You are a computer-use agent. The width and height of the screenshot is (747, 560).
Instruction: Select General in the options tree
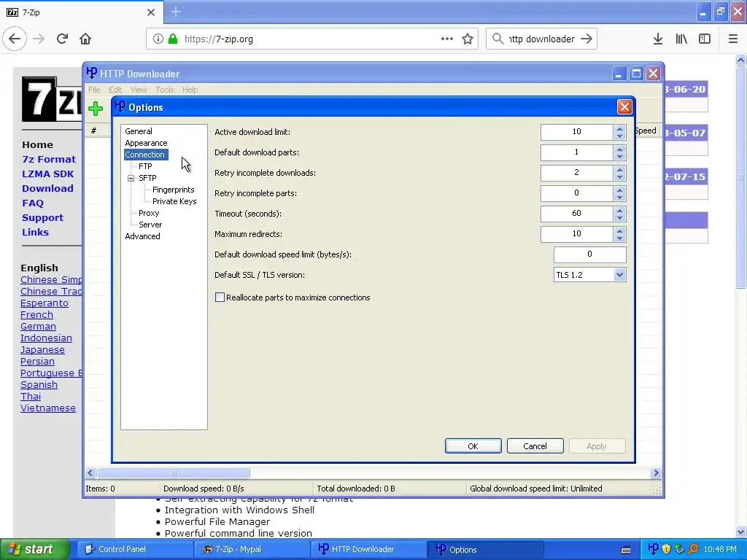click(139, 131)
